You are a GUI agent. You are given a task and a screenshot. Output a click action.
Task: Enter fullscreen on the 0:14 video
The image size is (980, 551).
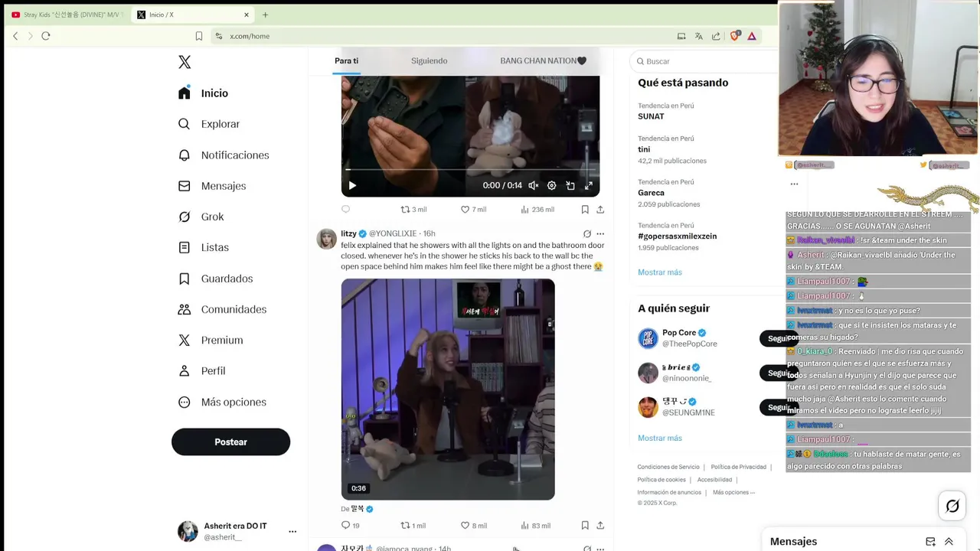589,185
